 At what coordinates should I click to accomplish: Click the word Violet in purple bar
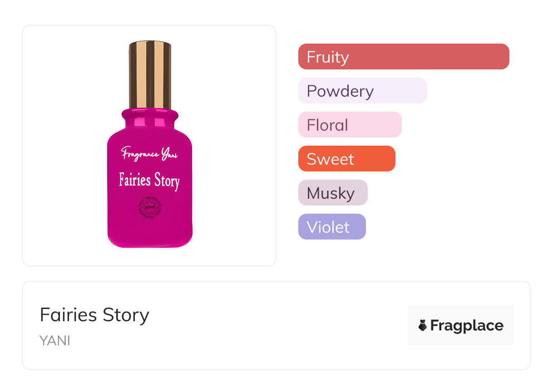pos(328,227)
